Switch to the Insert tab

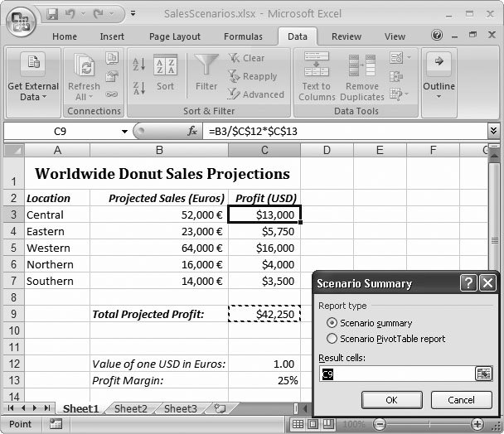coord(112,36)
